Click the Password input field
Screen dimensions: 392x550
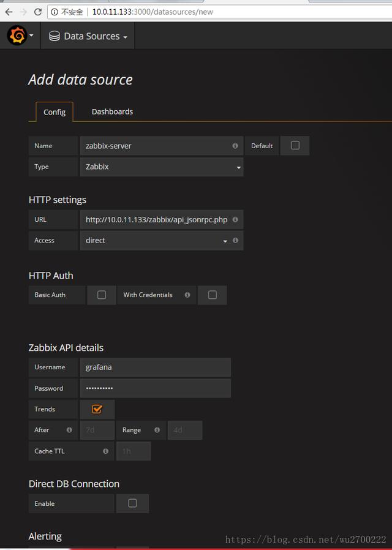[x=156, y=388]
